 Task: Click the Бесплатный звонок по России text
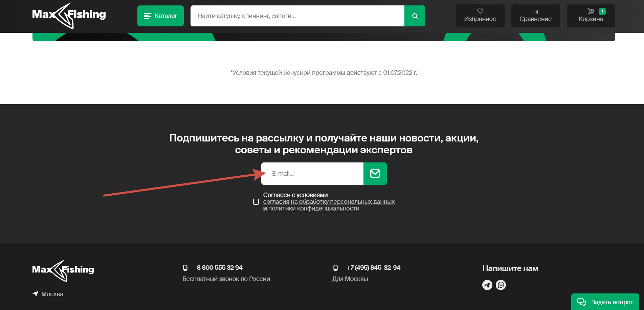click(226, 279)
